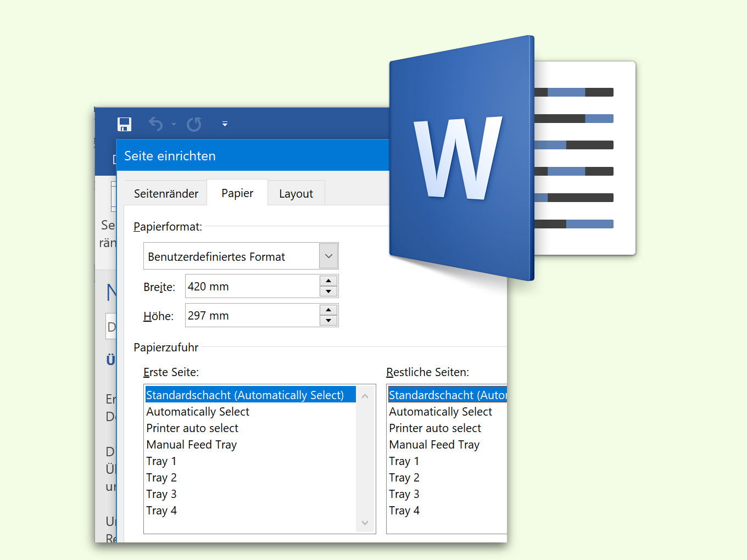The image size is (747, 560).
Task: Select Tray 3 in Restliche Seiten list
Action: [x=447, y=494]
